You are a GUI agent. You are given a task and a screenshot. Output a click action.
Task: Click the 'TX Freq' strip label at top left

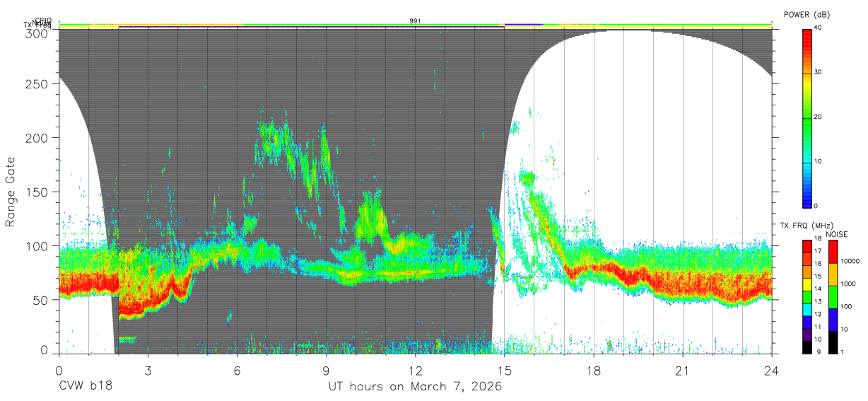pyautogui.click(x=37, y=25)
